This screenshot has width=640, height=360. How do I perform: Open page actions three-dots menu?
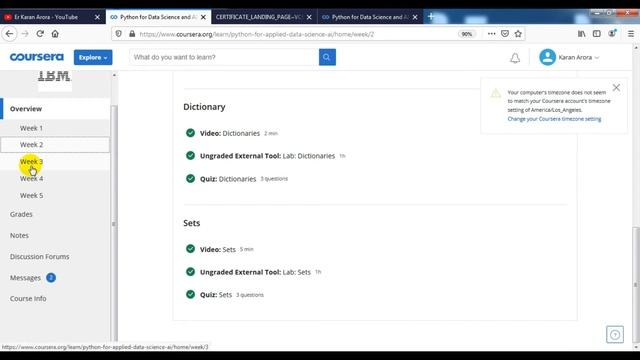[491, 34]
